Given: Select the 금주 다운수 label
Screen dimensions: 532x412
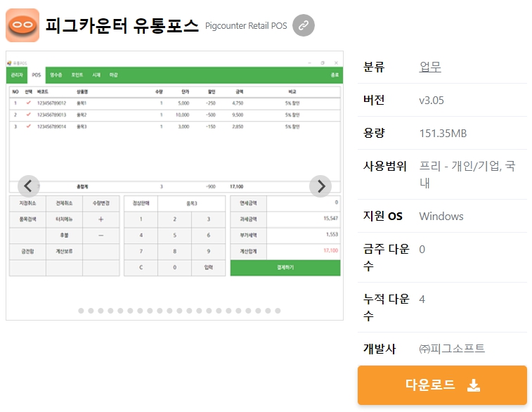Looking at the screenshot, I should coord(386,257).
